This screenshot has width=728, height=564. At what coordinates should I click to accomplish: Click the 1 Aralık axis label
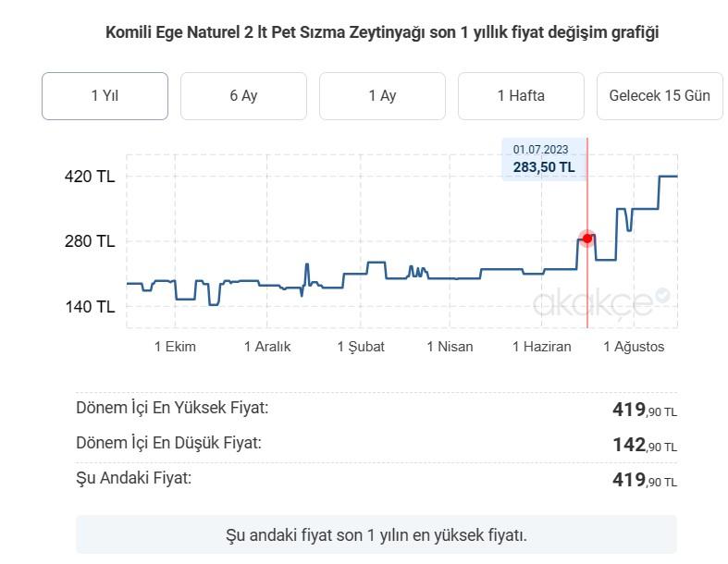(x=267, y=347)
